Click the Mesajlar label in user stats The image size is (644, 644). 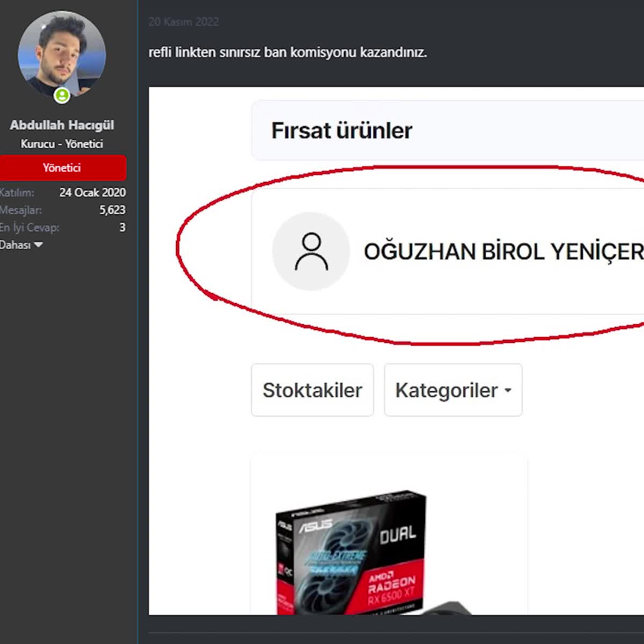tap(20, 210)
